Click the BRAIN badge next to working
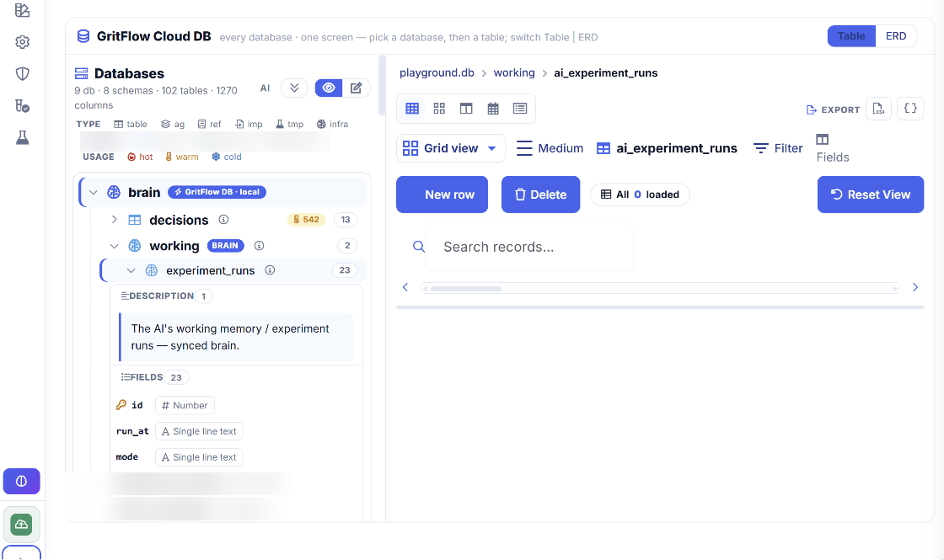This screenshot has width=944, height=560. (225, 245)
